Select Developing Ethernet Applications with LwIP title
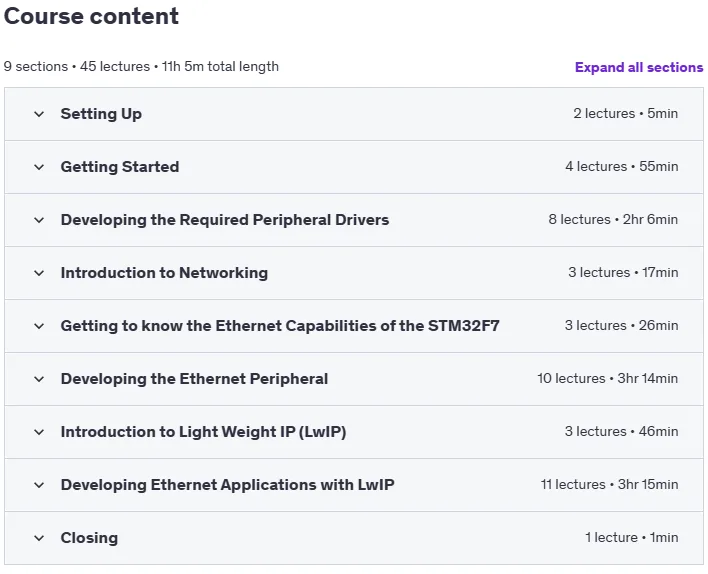 [x=228, y=485]
